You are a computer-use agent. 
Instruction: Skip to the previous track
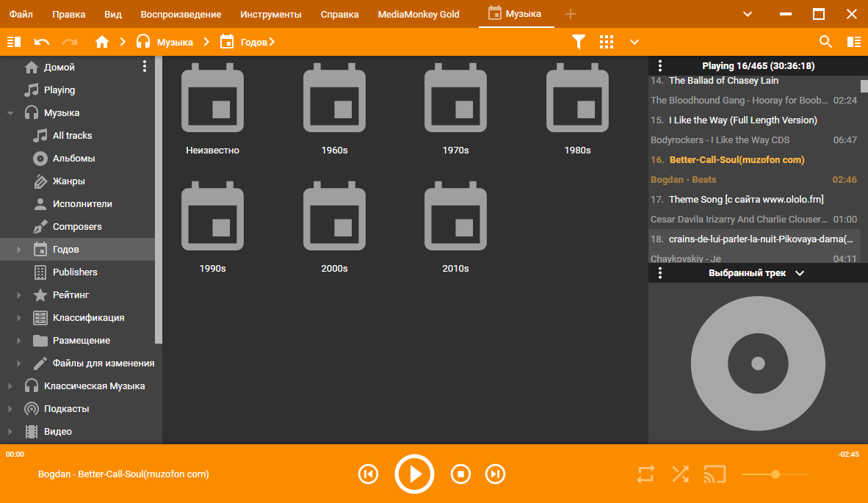coord(368,474)
